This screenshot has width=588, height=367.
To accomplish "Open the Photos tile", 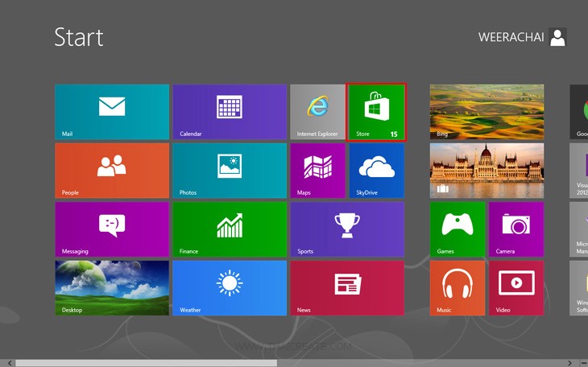I will pos(230,171).
